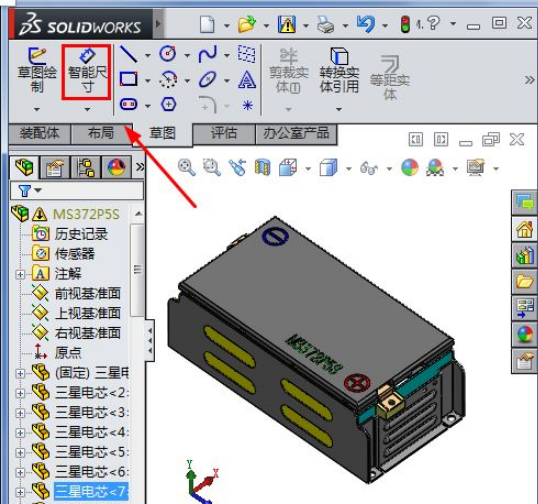Select the Point sketch tool
This screenshot has height=504, width=538.
247,105
